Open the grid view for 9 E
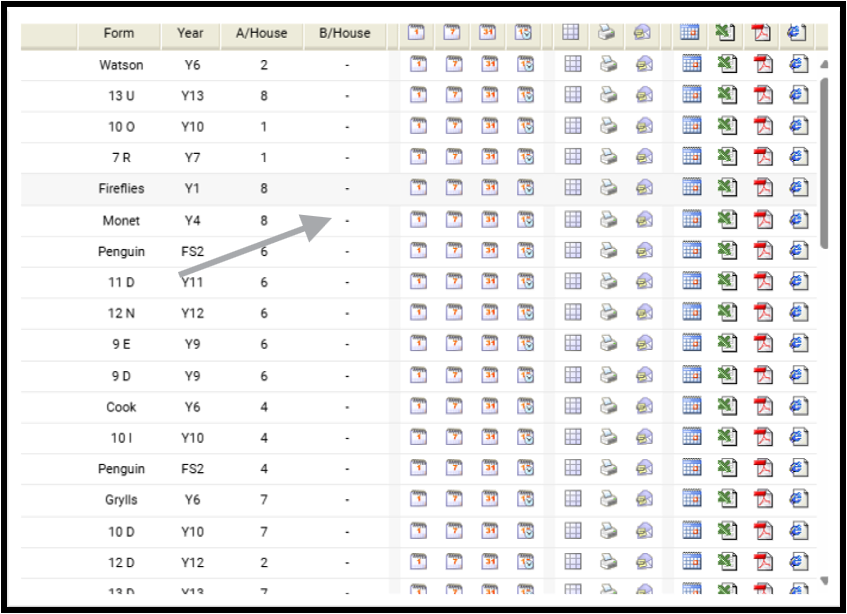The height and width of the screenshot is (614, 847). [573, 344]
